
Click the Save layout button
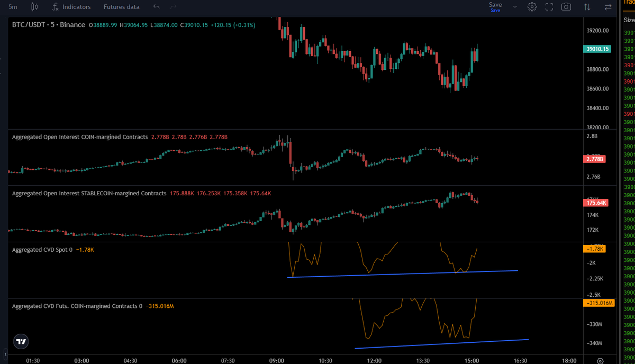[495, 7]
